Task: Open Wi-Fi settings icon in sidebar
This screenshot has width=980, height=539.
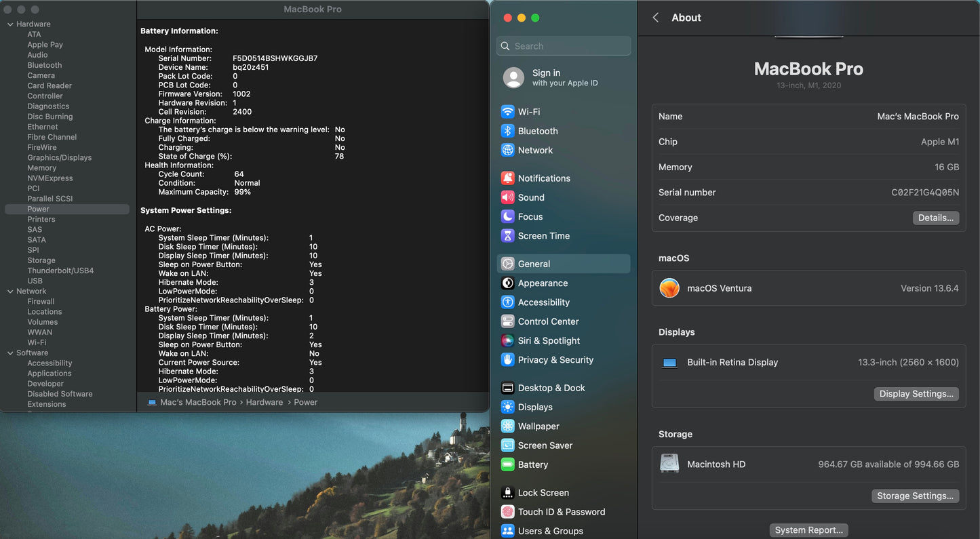Action: click(507, 112)
